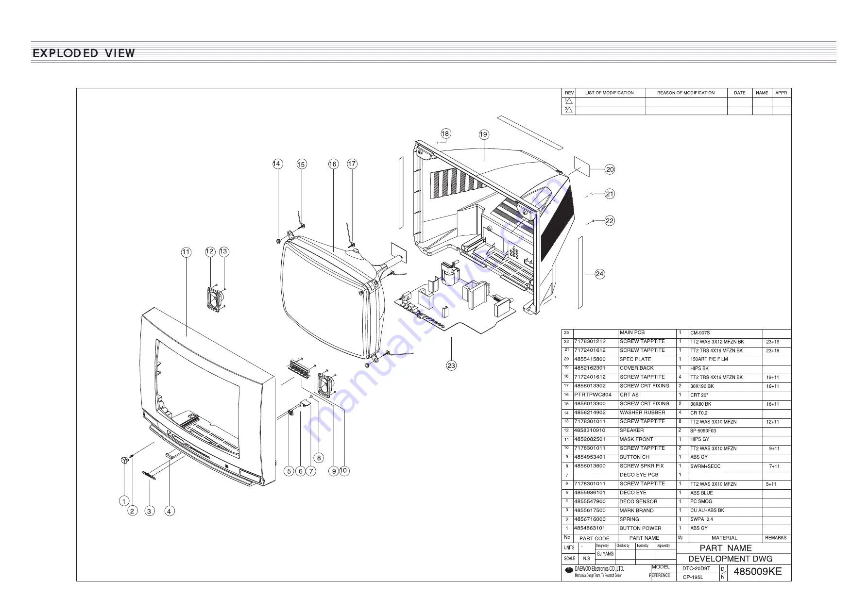Click material 'PC SMOG'
Image resolution: width=868 pixels, height=613 pixels.
point(701,501)
